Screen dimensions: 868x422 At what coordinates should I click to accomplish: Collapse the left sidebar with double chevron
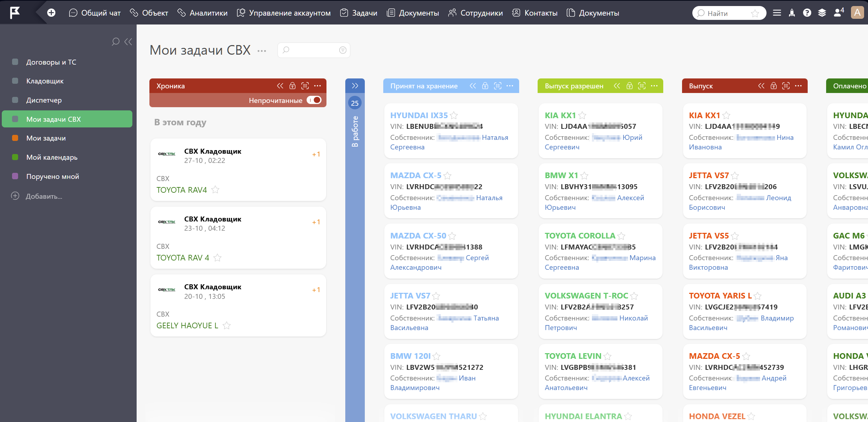click(128, 42)
